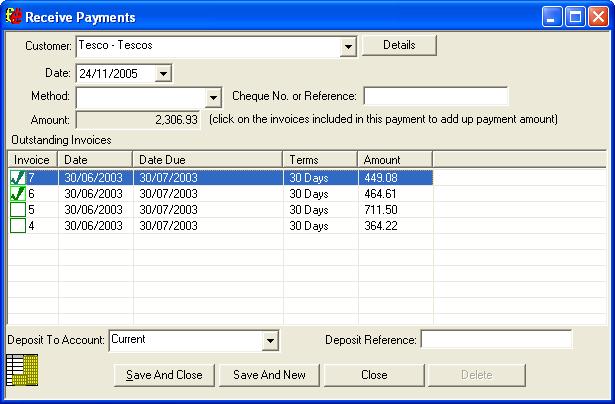Click Save And Close button

(164, 375)
